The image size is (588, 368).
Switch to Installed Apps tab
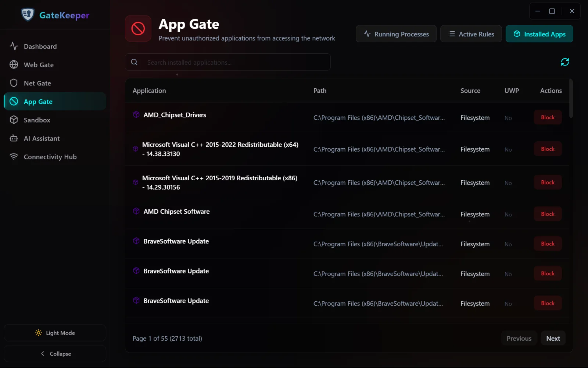(x=539, y=34)
